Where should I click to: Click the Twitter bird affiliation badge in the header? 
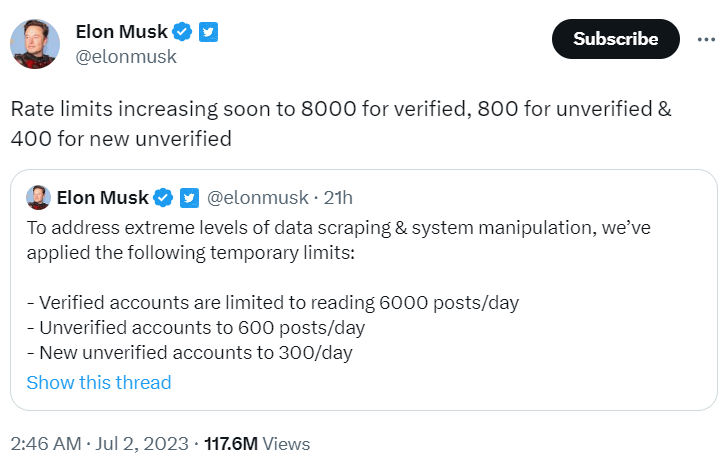209,32
